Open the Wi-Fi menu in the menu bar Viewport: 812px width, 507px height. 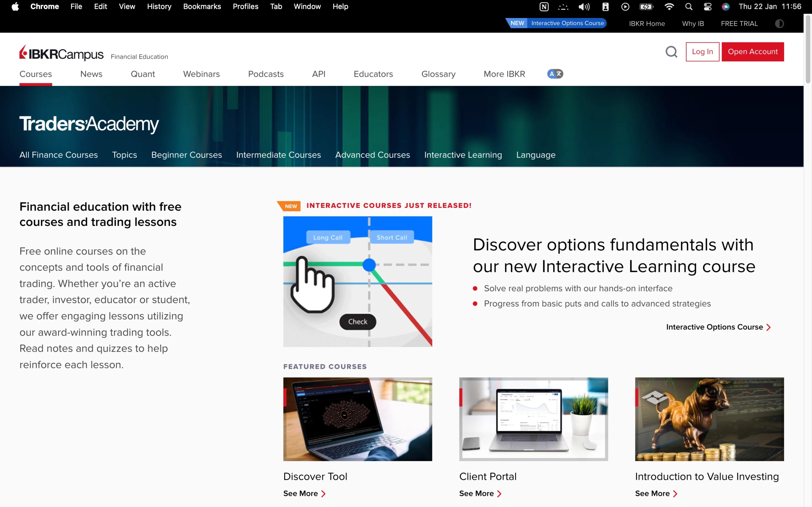(669, 6)
